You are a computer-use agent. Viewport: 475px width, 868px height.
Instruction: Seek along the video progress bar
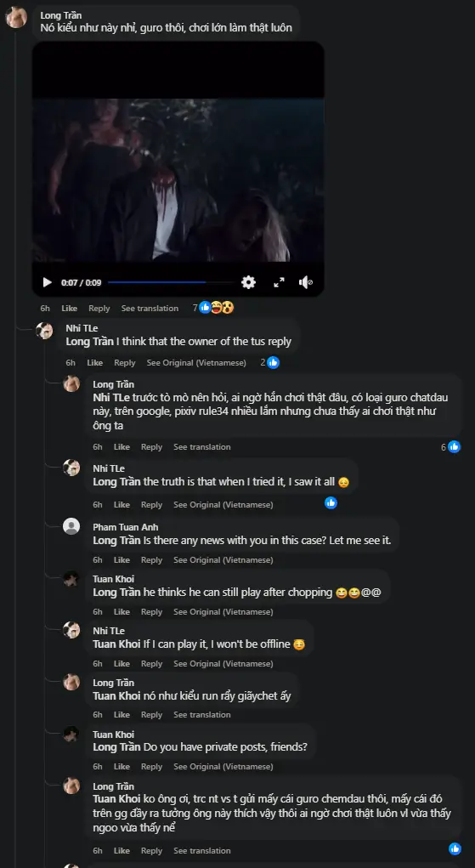point(171,282)
